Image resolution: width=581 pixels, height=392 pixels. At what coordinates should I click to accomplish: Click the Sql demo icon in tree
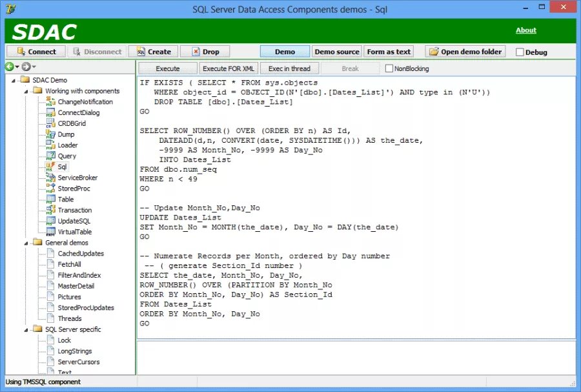[51, 167]
